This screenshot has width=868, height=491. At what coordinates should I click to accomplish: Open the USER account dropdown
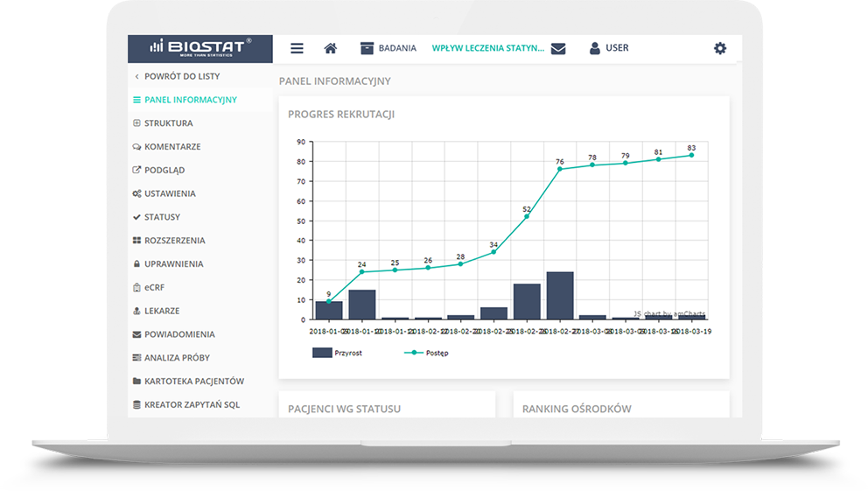point(617,48)
